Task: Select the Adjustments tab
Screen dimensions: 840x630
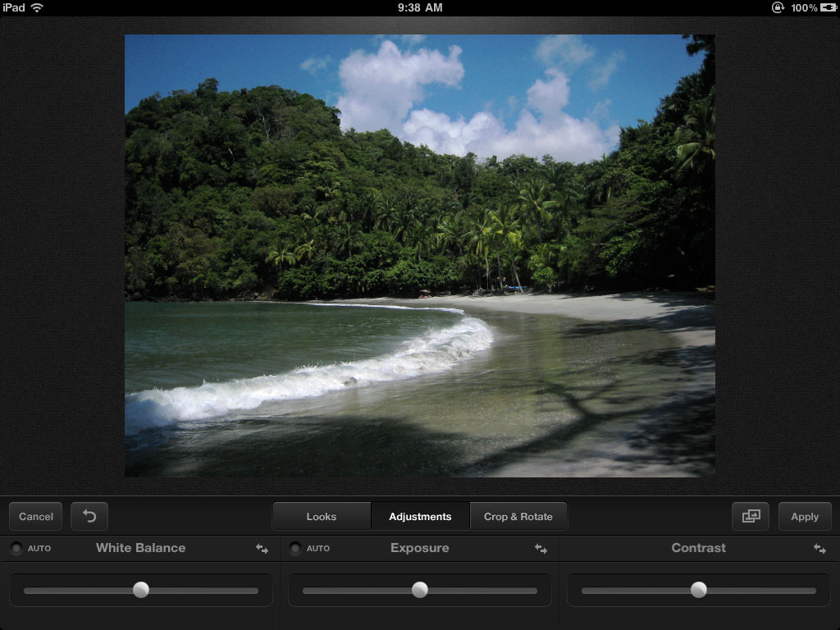Action: 420,517
